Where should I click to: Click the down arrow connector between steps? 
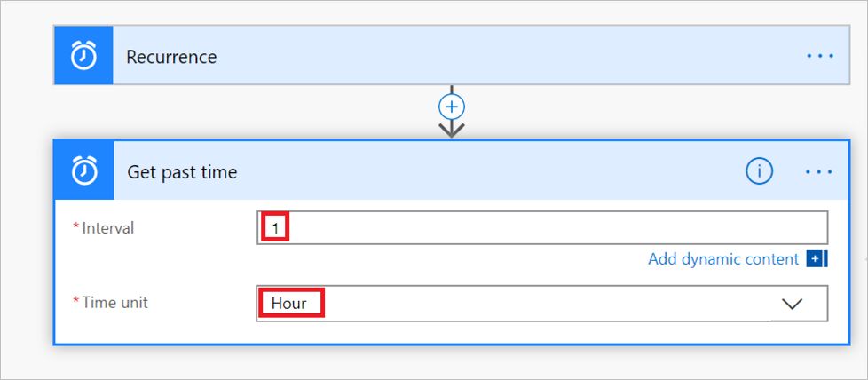pos(452,131)
